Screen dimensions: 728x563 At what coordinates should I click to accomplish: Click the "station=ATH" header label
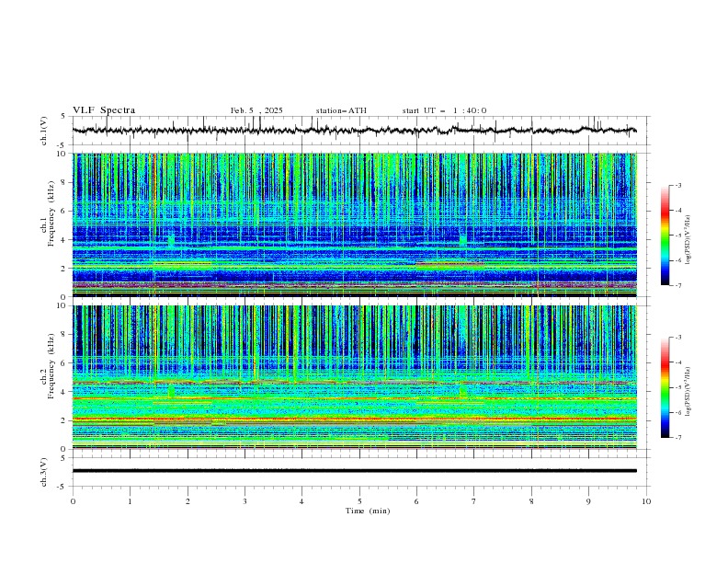(x=341, y=110)
